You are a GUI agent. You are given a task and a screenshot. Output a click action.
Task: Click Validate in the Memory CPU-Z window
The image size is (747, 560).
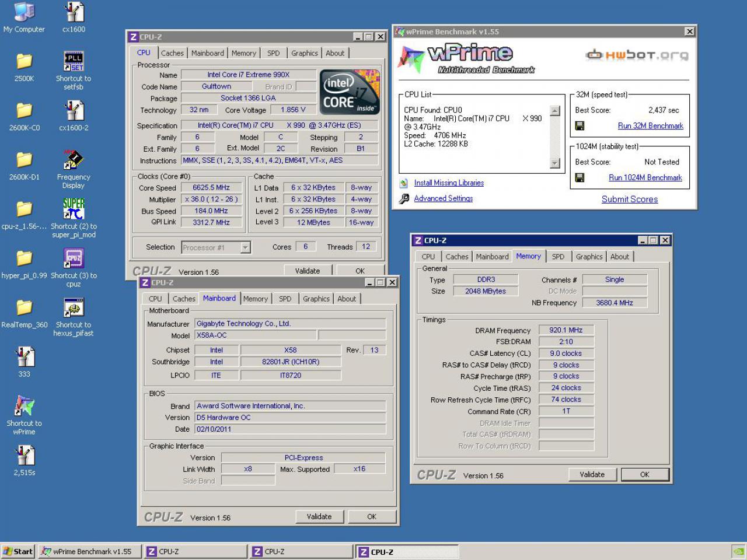coord(592,475)
